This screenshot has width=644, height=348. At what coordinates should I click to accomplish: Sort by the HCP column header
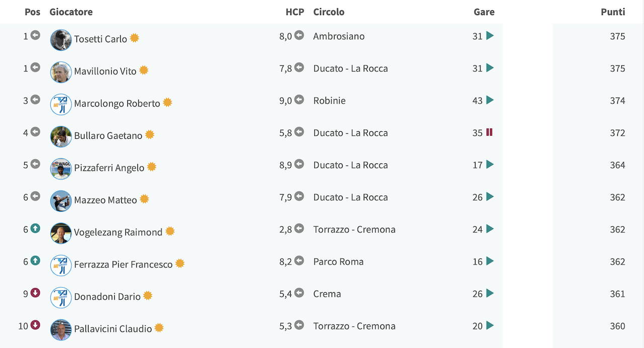coord(295,12)
